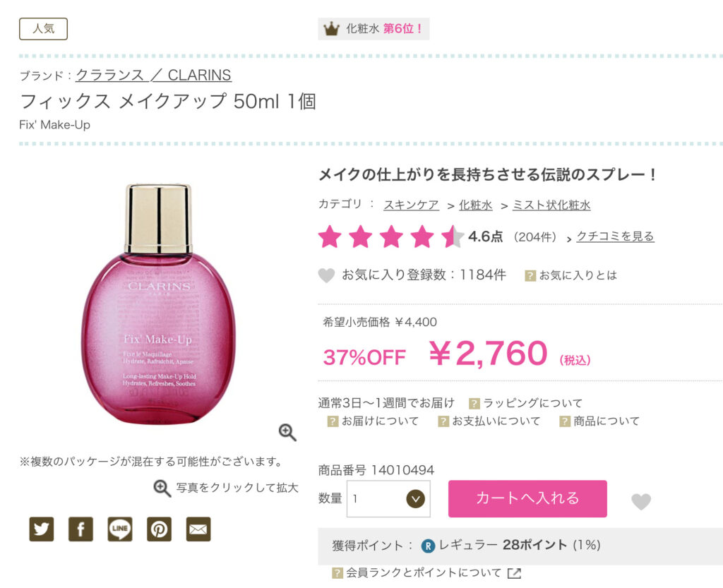Share product on LINE icon
The height and width of the screenshot is (588, 723).
pyautogui.click(x=120, y=529)
